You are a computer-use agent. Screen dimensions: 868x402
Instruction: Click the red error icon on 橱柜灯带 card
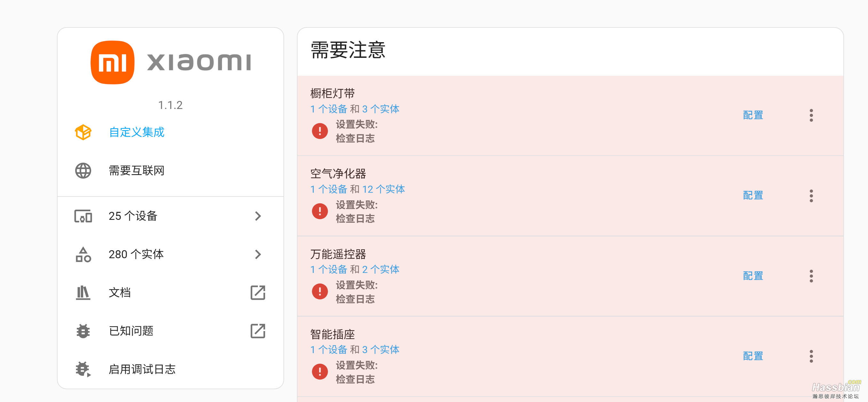click(319, 131)
